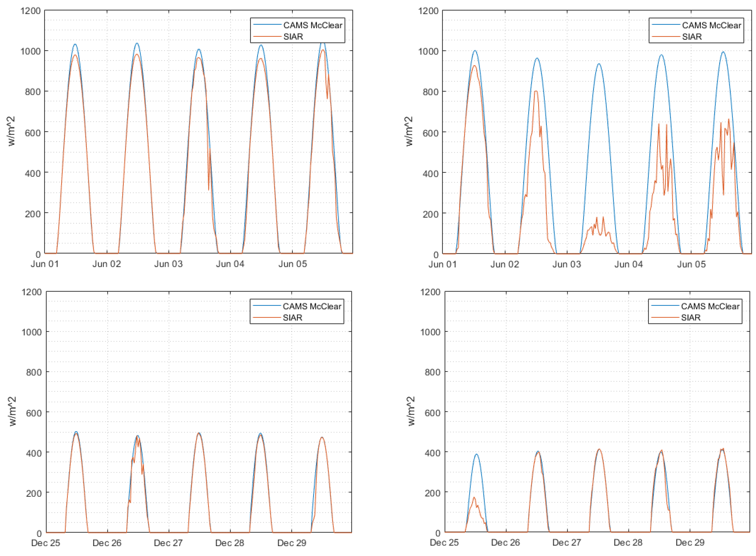Viewport: 756px width, 556px height.
Task: Click the w/m^2 y-axis label of top-left plot
Action: 12,131
